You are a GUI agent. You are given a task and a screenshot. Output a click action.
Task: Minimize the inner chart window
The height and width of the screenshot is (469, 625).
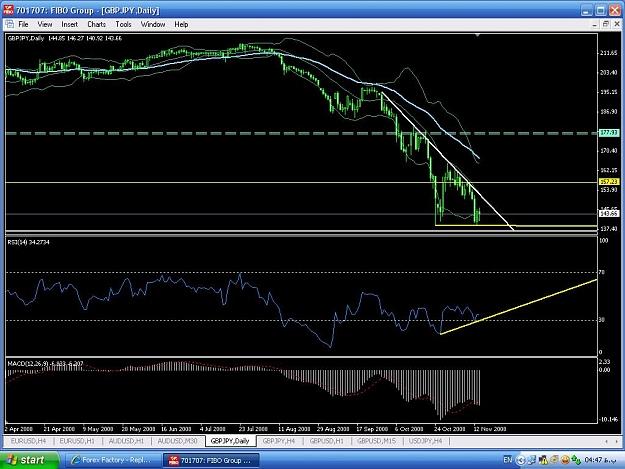coord(594,24)
